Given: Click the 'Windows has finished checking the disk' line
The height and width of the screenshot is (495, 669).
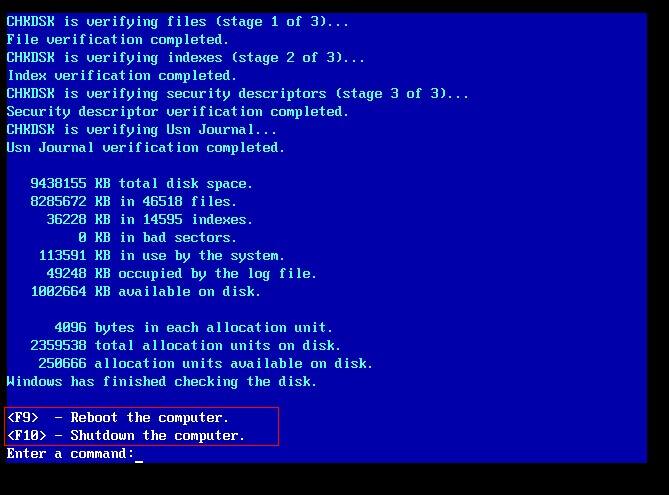Looking at the screenshot, I should (162, 381).
